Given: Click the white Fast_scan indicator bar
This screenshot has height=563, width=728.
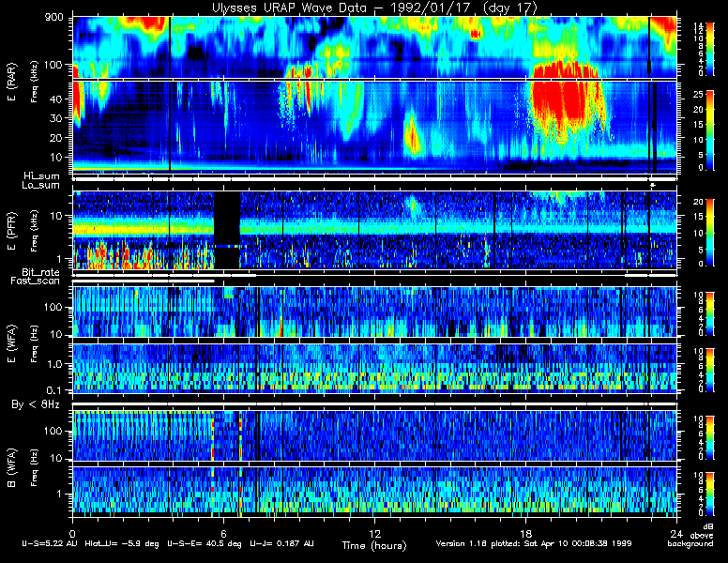Looking at the screenshot, I should [x=144, y=281].
